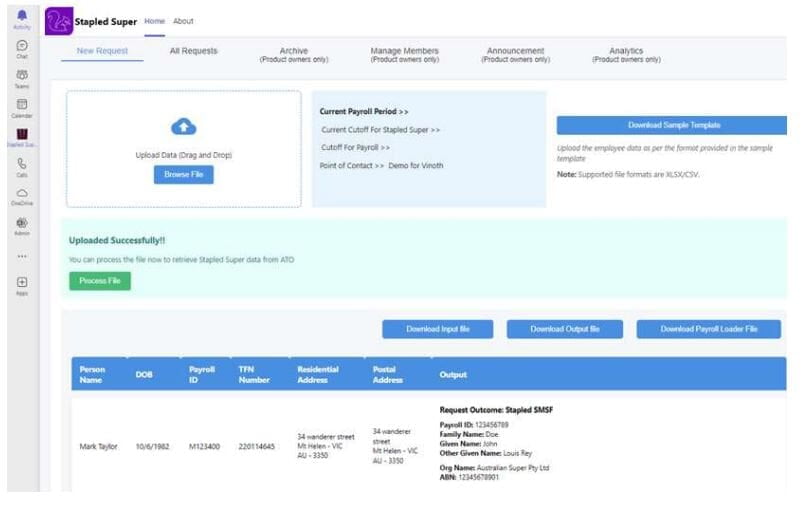Viewport: 803px width, 508px height.
Task: Click 'Org Name: Australian Super Pty Ltd' text
Action: pos(494,468)
